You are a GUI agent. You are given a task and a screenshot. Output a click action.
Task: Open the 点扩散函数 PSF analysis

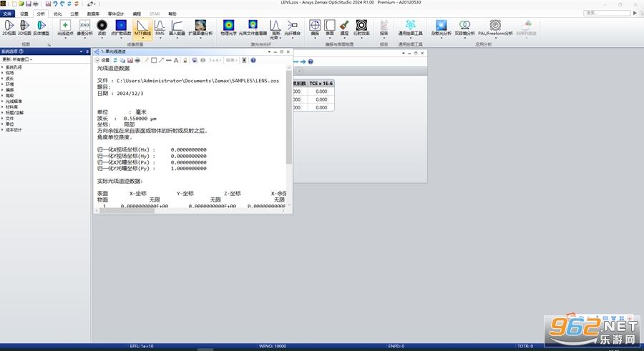point(121,29)
